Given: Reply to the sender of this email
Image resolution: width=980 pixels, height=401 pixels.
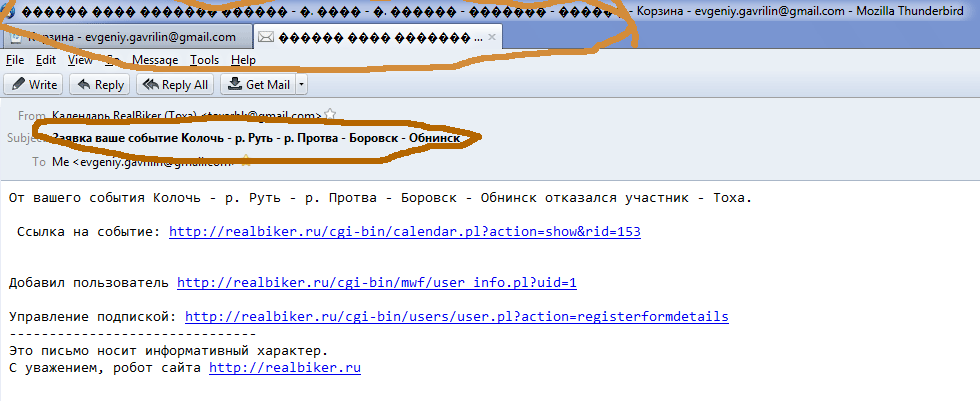Looking at the screenshot, I should pos(98,85).
